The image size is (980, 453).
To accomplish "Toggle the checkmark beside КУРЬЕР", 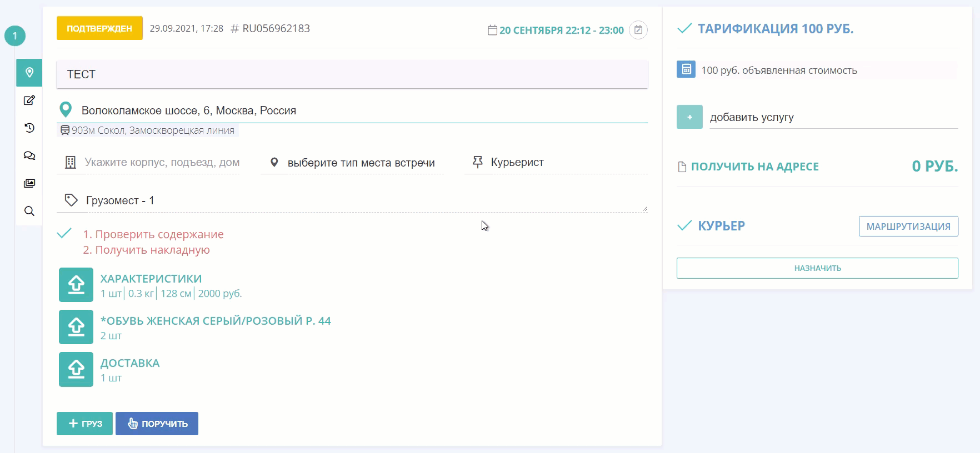I will coord(684,225).
